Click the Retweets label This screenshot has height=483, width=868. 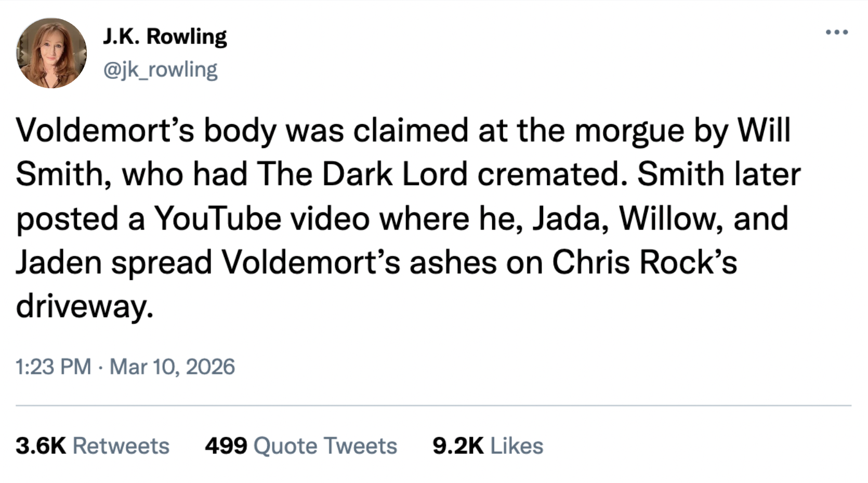click(121, 446)
